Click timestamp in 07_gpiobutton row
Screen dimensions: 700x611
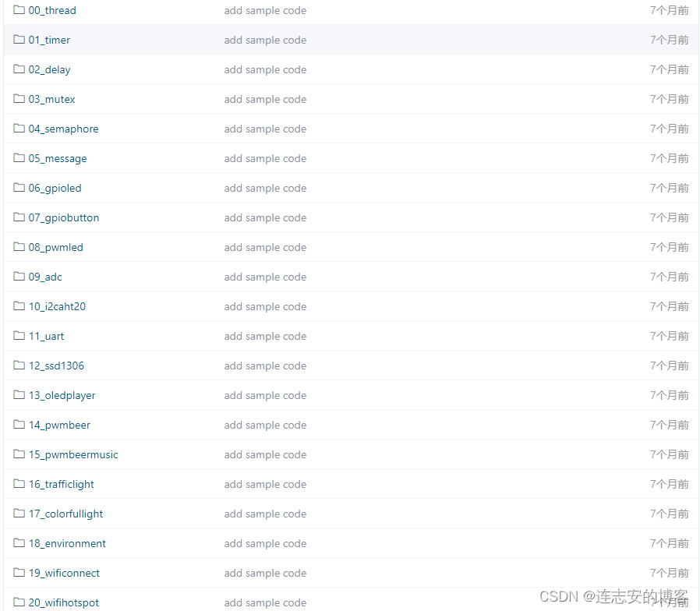click(669, 217)
